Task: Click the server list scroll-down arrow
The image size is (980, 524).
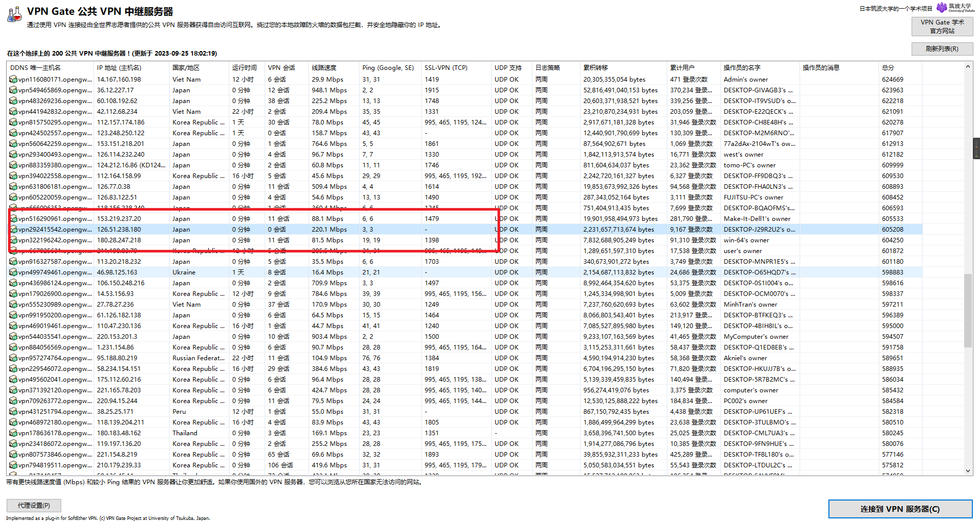Action: 968,471
